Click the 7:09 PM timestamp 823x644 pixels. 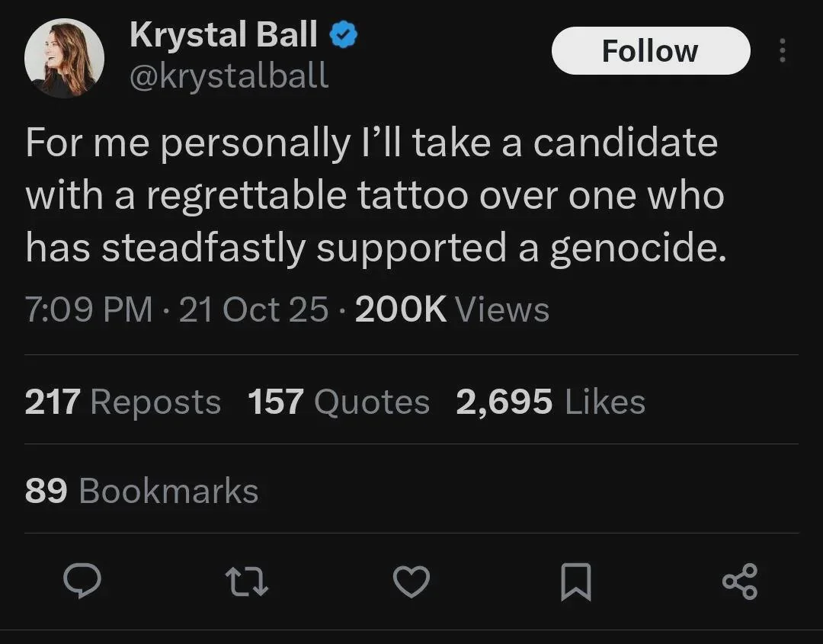tap(88, 309)
